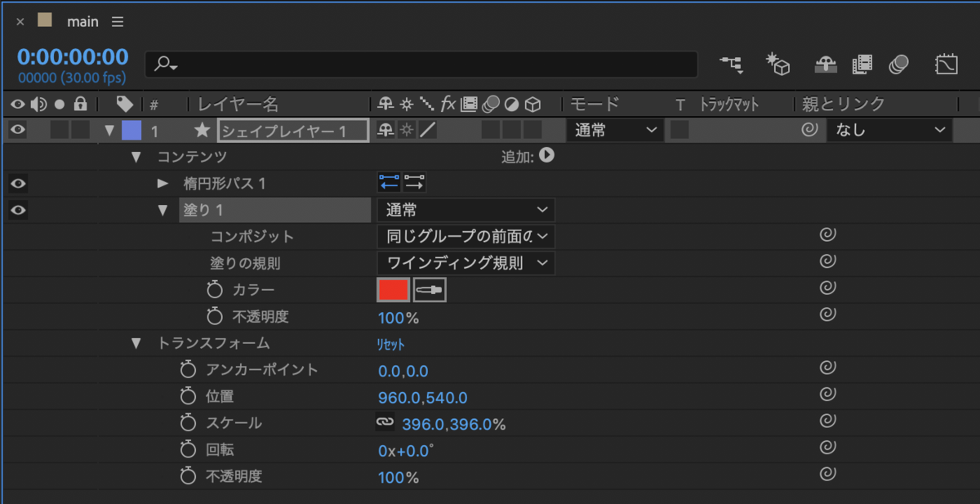
Task: Switch to the main composition tab
Action: click(82, 21)
